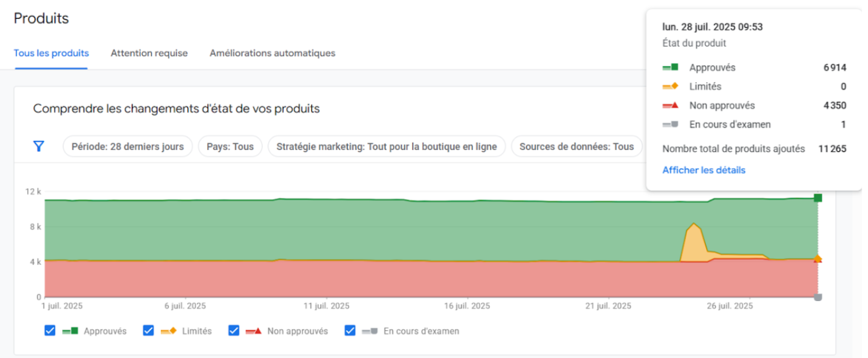This screenshot has height=358, width=868.
Task: Expand the Pays: Tous filter chip
Action: 230,147
